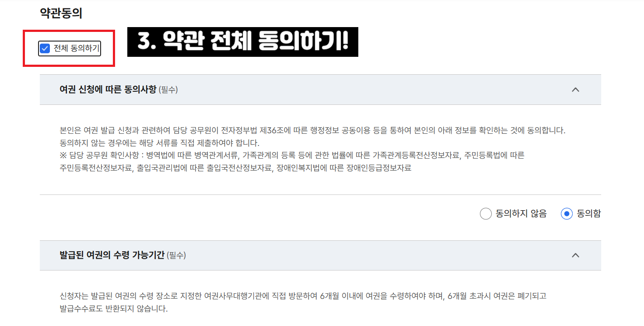Click the 약관동의 section heading
This screenshot has width=644, height=326.
[x=61, y=13]
